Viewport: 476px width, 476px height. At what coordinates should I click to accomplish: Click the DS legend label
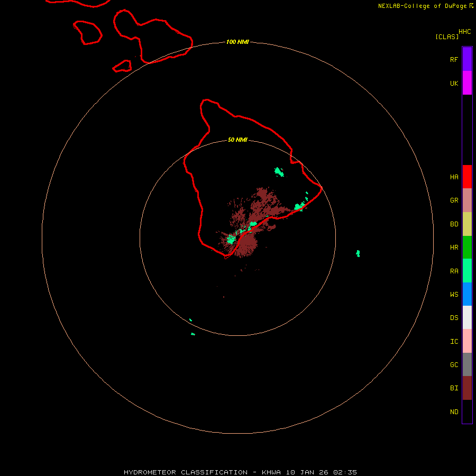(454, 317)
